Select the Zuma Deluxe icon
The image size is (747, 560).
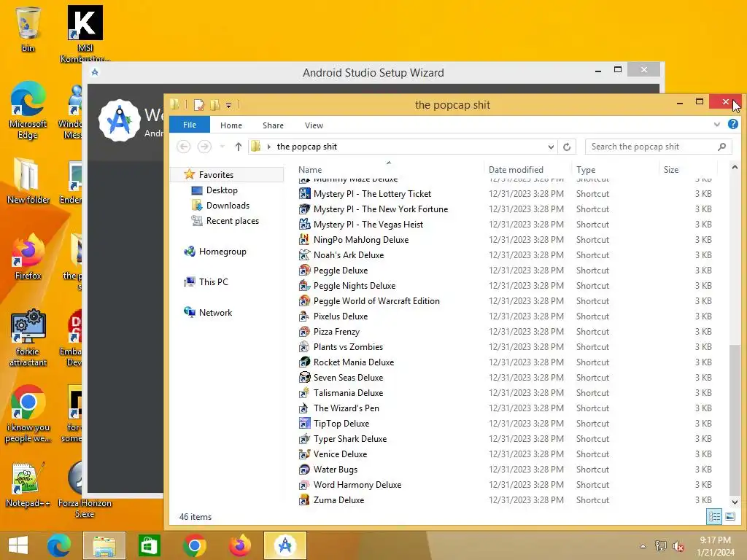coord(304,500)
